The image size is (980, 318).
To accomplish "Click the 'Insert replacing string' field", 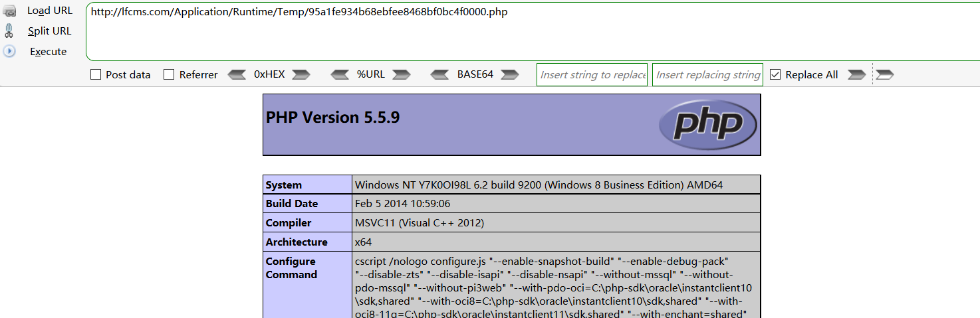I will pos(707,74).
